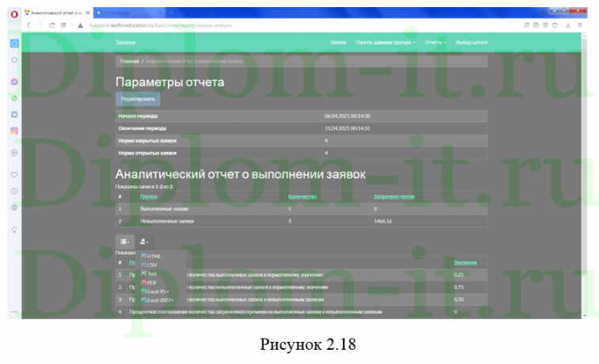
Task: Click the Заявки brand link in navbar
Action: [x=125, y=43]
